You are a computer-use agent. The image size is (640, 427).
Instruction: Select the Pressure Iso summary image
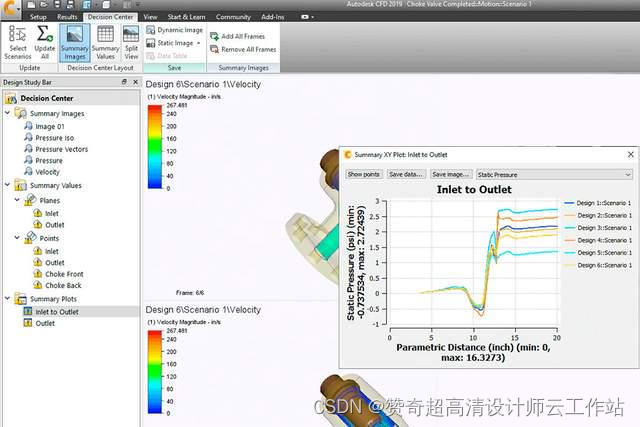coord(49,138)
